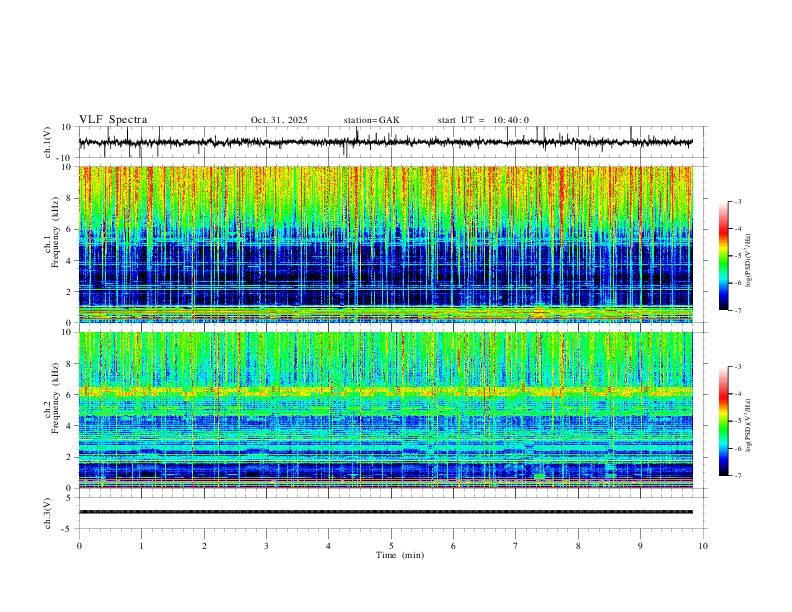Click the "-3" tick on ch.1 colorbar
The width and height of the screenshot is (792, 612).
coord(737,201)
